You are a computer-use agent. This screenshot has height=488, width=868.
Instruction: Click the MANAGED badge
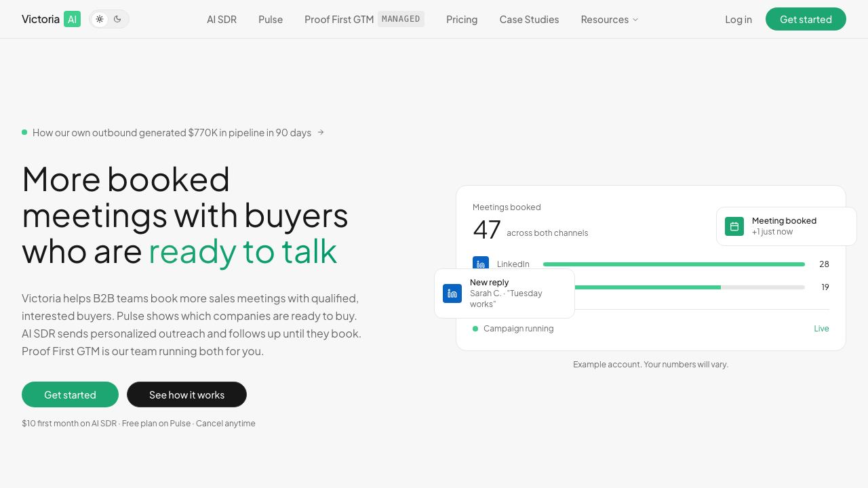tap(401, 19)
